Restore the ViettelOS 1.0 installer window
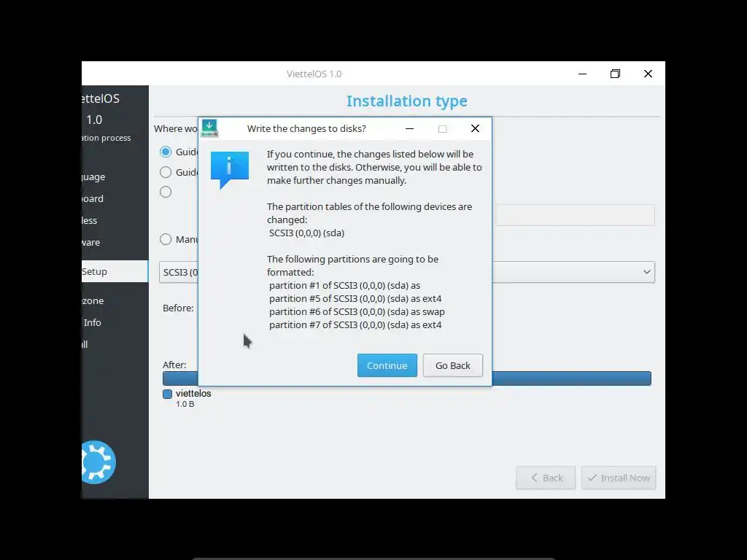The image size is (747, 560). coord(615,74)
